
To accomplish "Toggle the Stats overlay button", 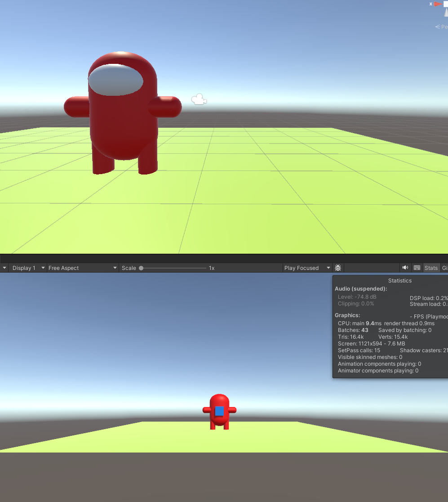I will coord(431,268).
